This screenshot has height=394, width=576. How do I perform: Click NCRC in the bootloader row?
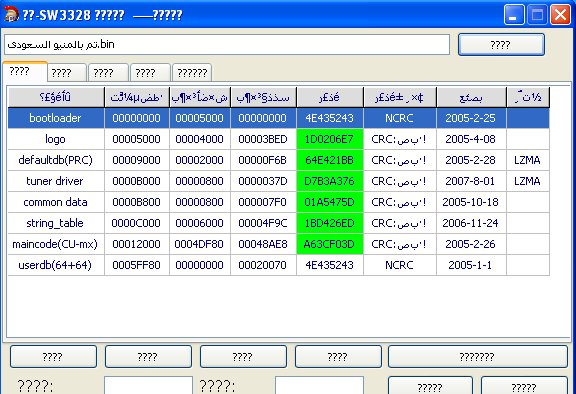coord(399,118)
